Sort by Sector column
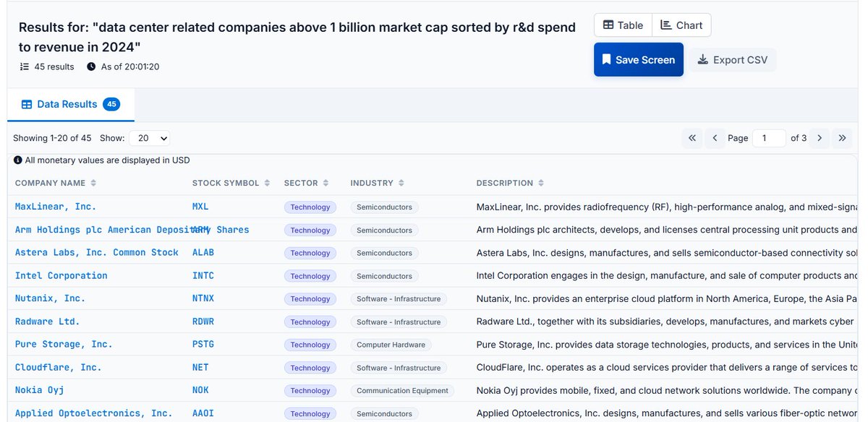Viewport: 868px width, 422px height. click(x=307, y=183)
